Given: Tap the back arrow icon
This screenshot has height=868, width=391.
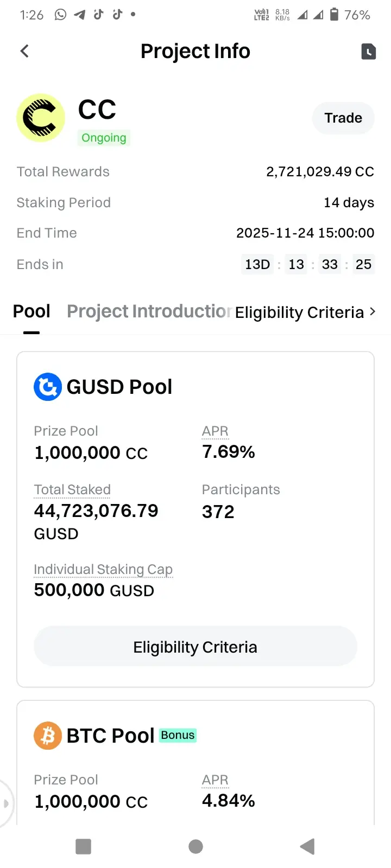Looking at the screenshot, I should point(24,51).
